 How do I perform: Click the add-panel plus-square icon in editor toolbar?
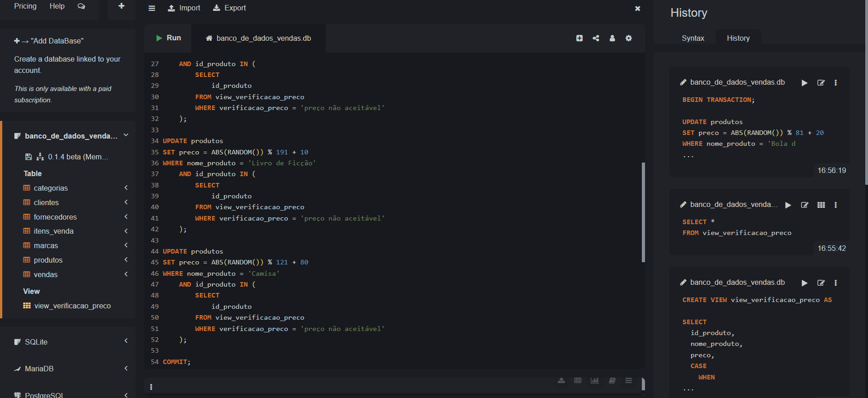(579, 38)
